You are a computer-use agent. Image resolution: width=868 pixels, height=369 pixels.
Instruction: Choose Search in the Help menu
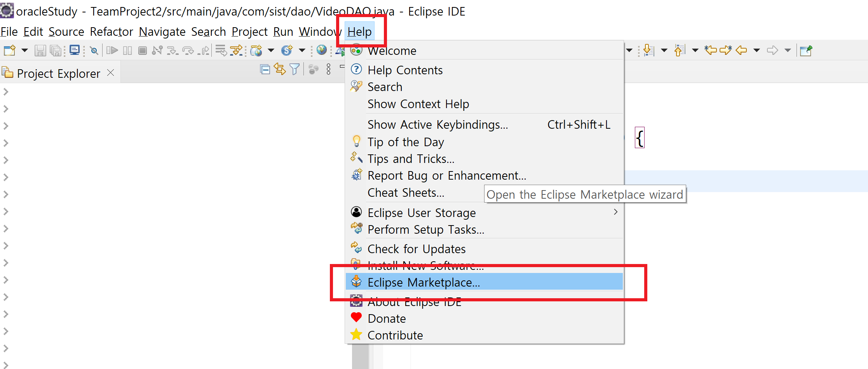tap(484, 87)
